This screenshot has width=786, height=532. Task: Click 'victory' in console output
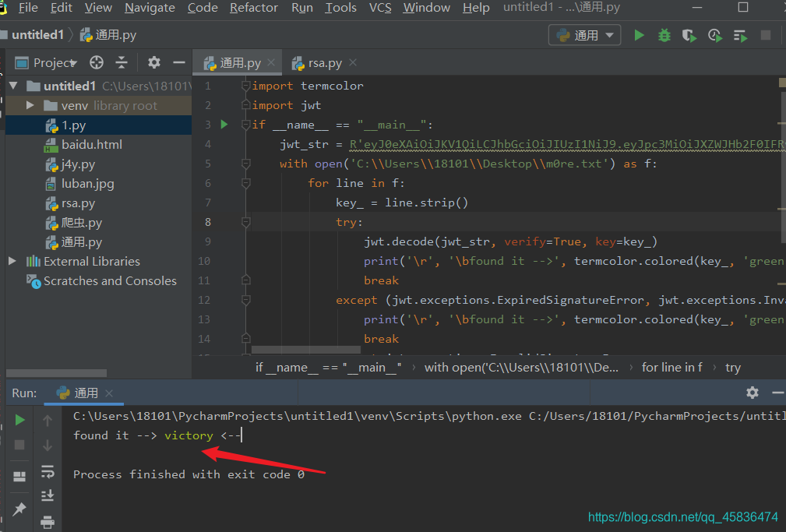point(189,435)
